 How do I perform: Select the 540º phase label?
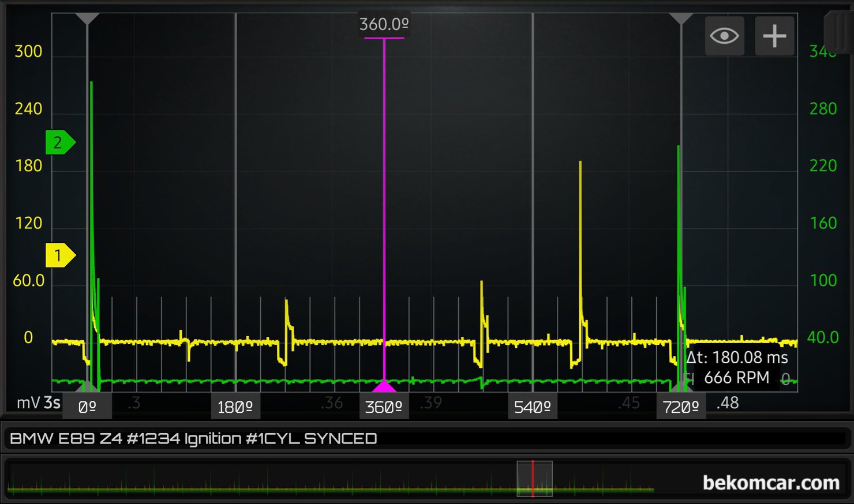coord(532,407)
